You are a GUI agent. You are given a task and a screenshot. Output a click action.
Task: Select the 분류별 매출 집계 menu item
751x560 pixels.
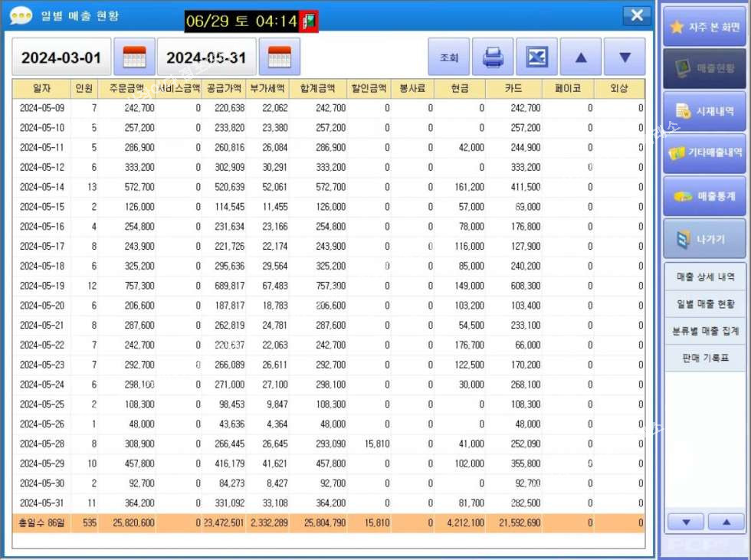[705, 331]
